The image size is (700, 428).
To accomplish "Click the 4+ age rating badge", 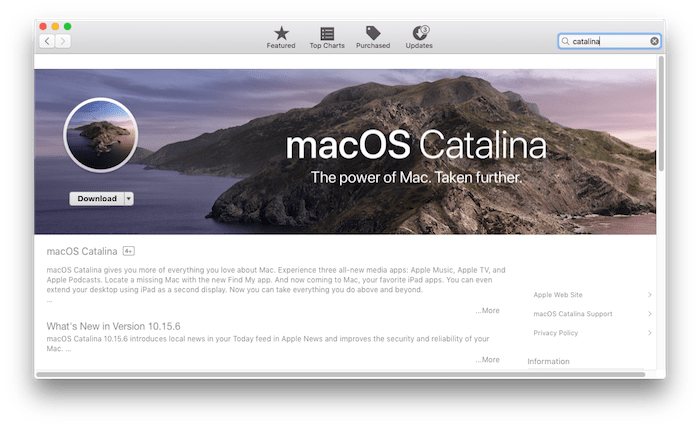I will pos(129,251).
